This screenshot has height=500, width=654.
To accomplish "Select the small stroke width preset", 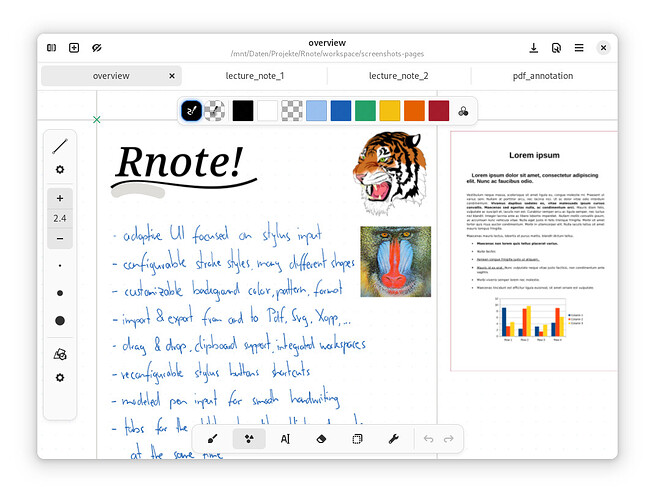I will (x=60, y=266).
